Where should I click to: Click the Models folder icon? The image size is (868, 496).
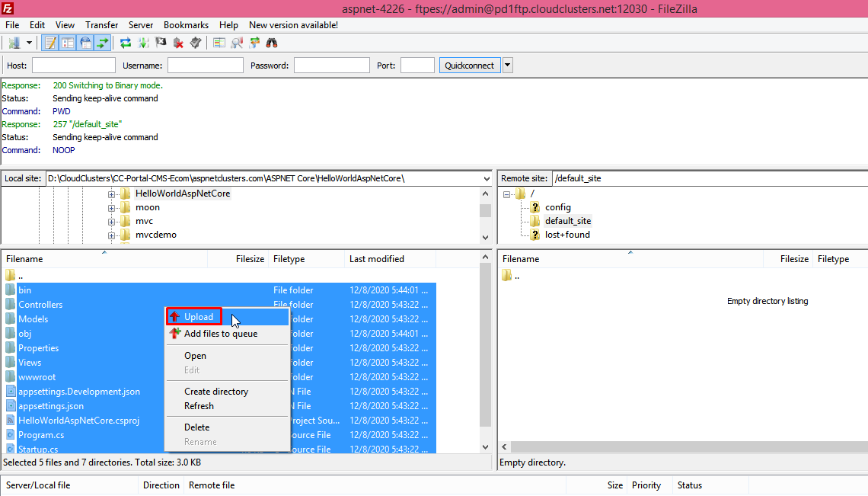point(11,318)
